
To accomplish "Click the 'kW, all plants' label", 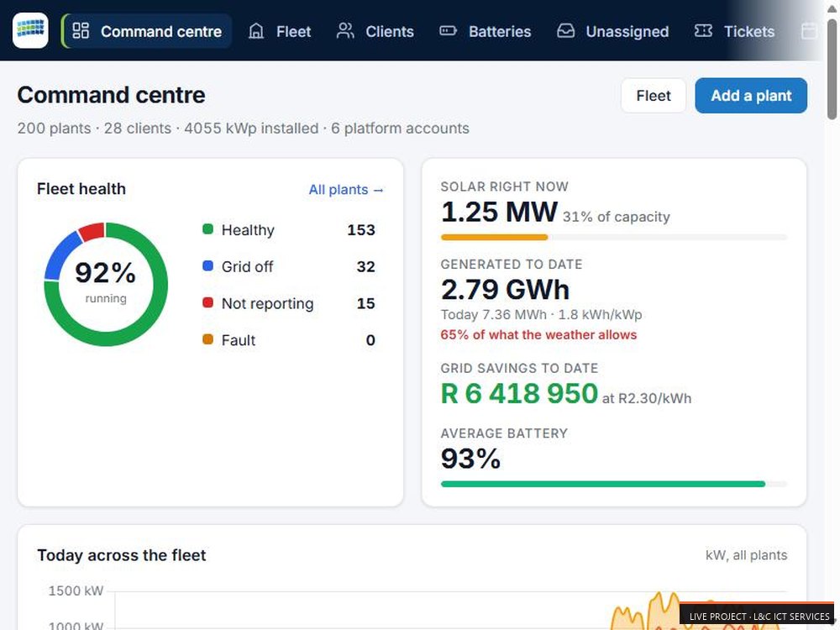I will click(746, 555).
